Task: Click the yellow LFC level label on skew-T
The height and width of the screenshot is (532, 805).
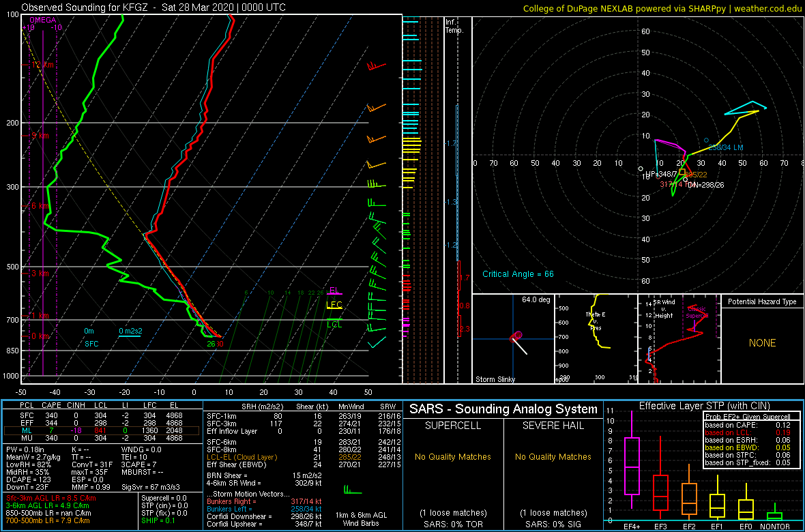Action: pyautogui.click(x=334, y=305)
